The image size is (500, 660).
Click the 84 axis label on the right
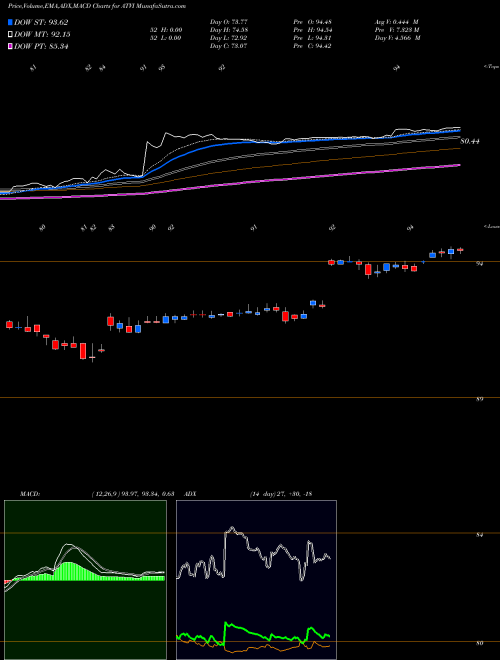point(479,535)
